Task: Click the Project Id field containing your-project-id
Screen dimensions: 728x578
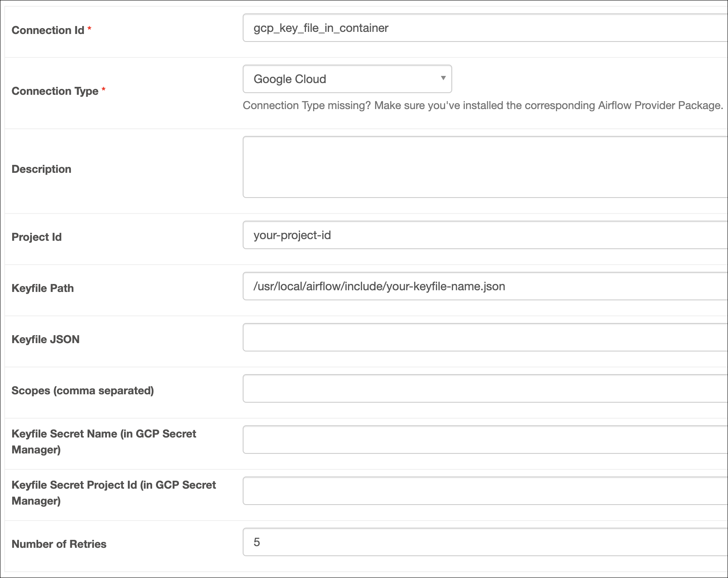Action: click(x=482, y=235)
